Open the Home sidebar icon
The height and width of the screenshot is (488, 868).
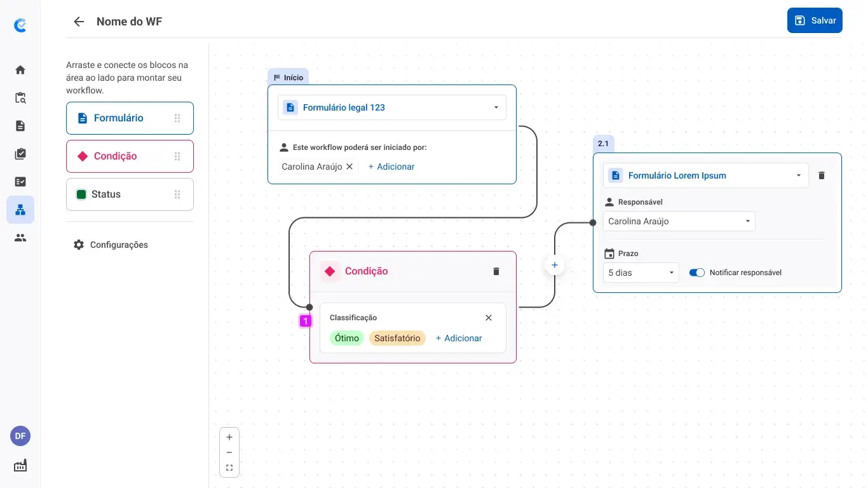pyautogui.click(x=20, y=69)
